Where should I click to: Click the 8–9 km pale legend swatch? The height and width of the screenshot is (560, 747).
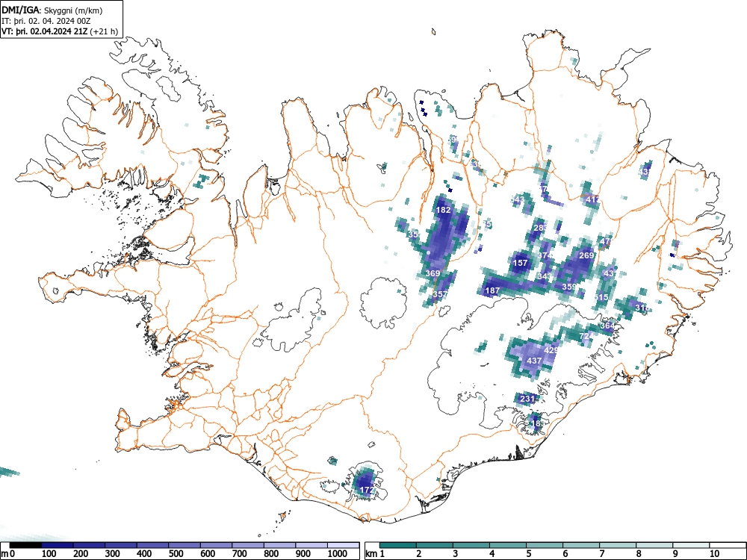(x=654, y=545)
